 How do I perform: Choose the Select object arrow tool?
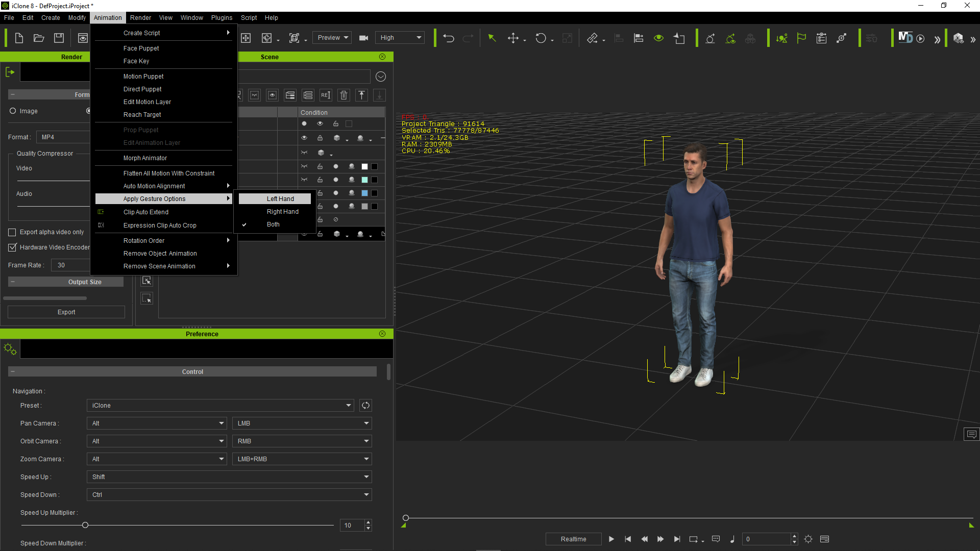[492, 38]
